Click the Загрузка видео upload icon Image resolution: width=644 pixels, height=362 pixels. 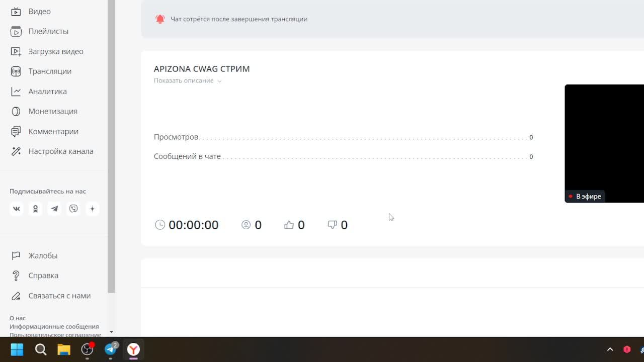point(16,51)
